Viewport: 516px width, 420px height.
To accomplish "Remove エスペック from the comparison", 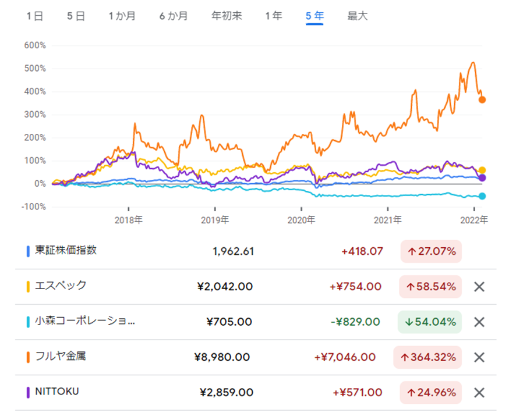I will click(479, 287).
